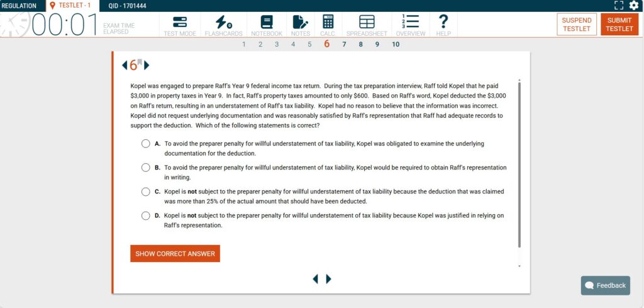Screen dimensions: 644x308
Task: Switch to the Testlet - 1 tab
Action: (x=73, y=6)
